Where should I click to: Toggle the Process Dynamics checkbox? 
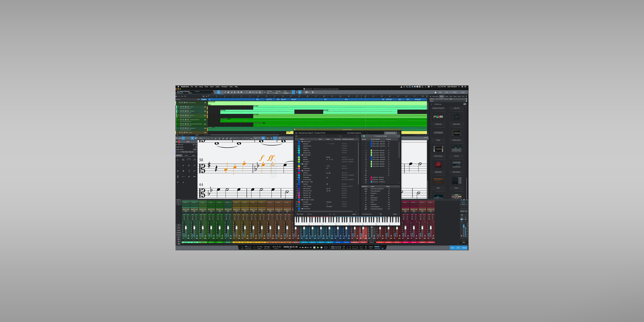381,214
